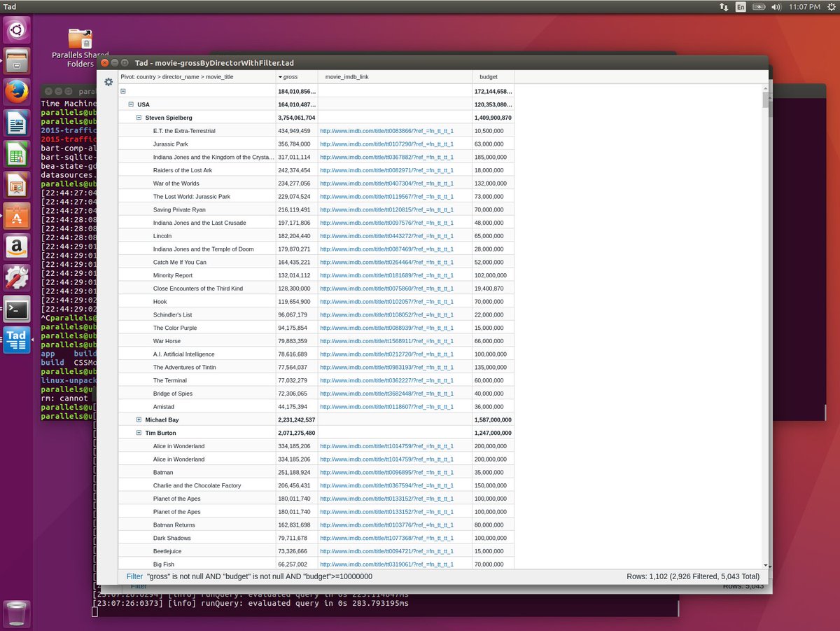The image size is (840, 631).
Task: Select the Hook movie title
Action: (x=160, y=302)
